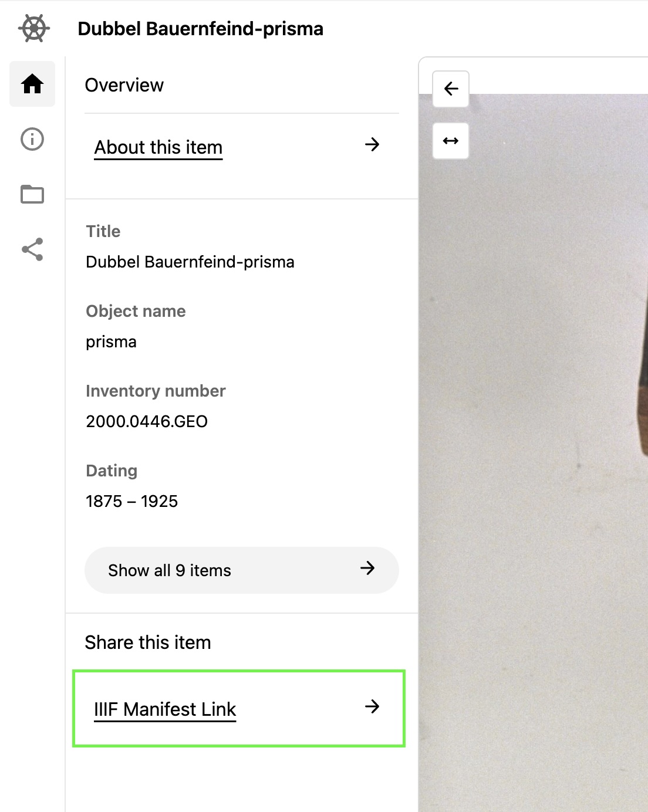Open the collections folder icon in the sidebar
Viewport: 648px width, 812px height.
32,194
